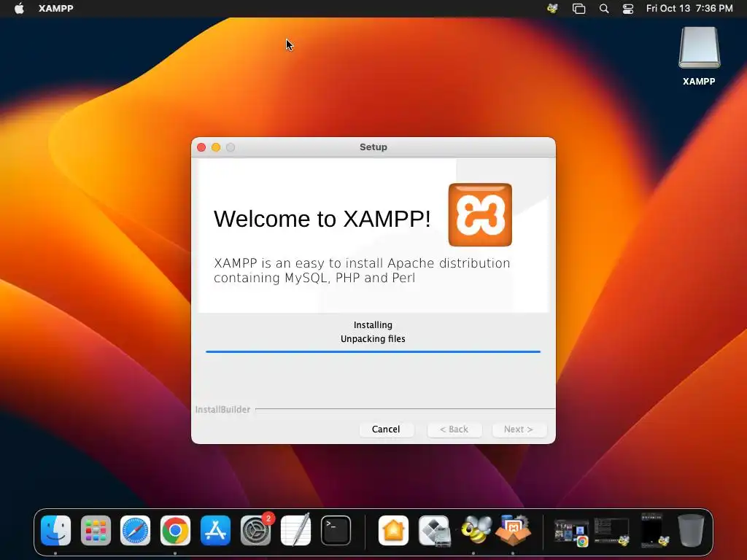The width and height of the screenshot is (747, 560).
Task: Open the wide minimized window with bee badge
Action: pos(612,532)
